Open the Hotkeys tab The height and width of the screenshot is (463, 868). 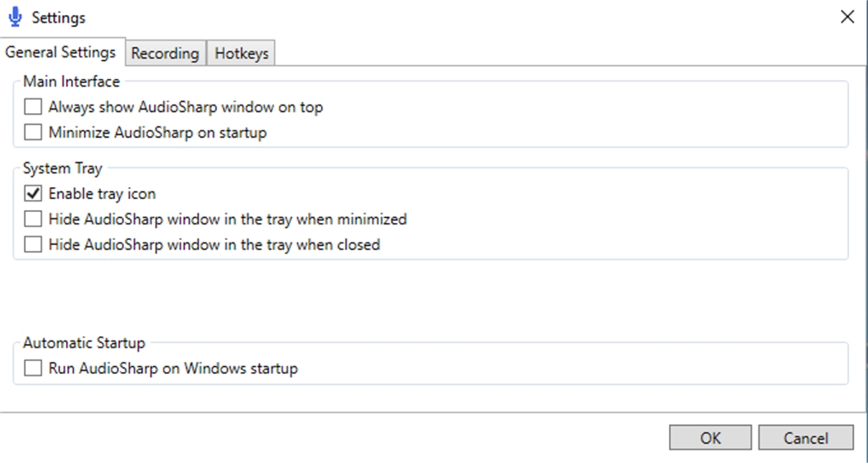241,53
